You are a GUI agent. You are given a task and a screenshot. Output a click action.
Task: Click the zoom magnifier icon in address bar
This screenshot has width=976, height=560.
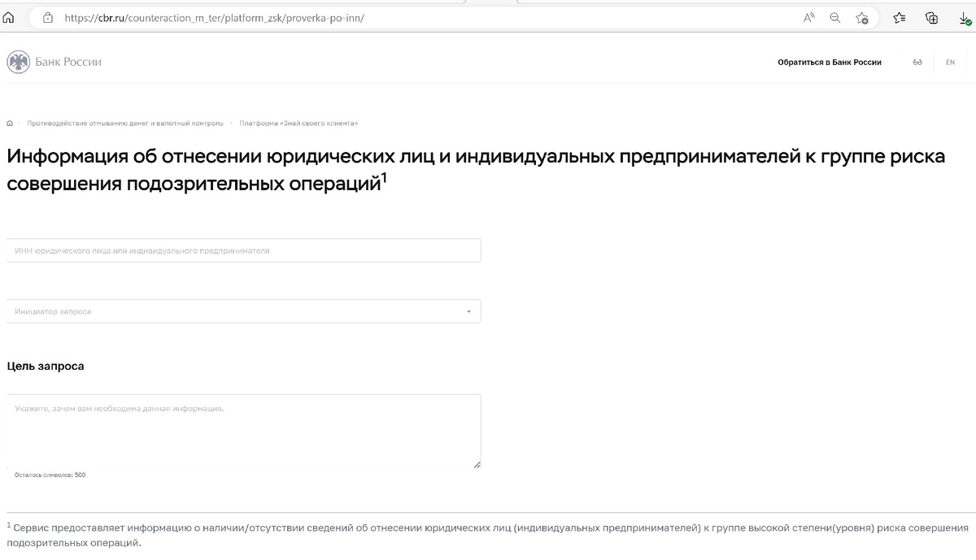pyautogui.click(x=834, y=17)
